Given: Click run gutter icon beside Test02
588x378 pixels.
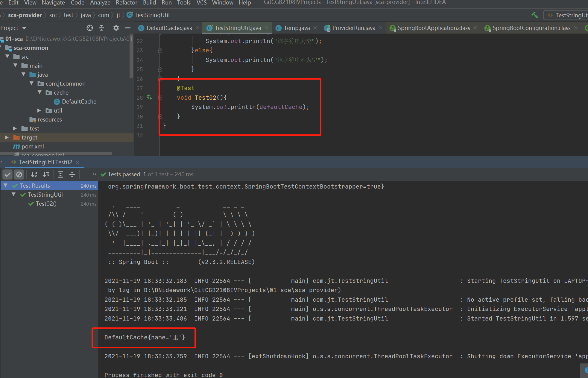Looking at the screenshot, I should [149, 97].
